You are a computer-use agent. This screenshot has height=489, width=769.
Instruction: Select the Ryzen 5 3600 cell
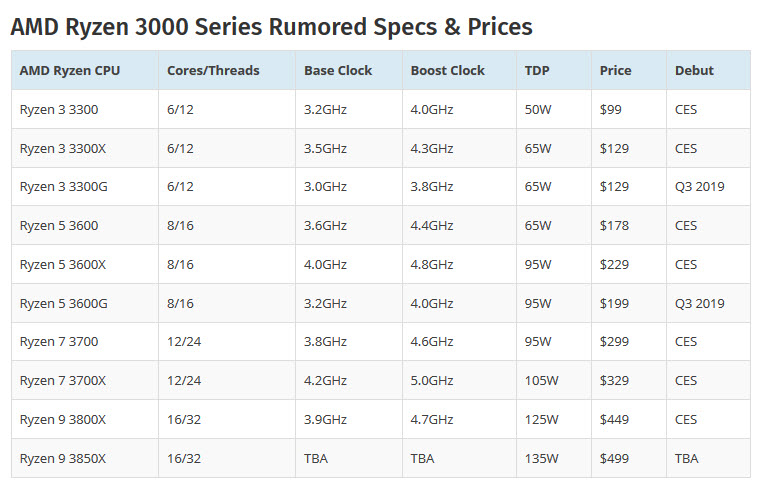pyautogui.click(x=59, y=225)
